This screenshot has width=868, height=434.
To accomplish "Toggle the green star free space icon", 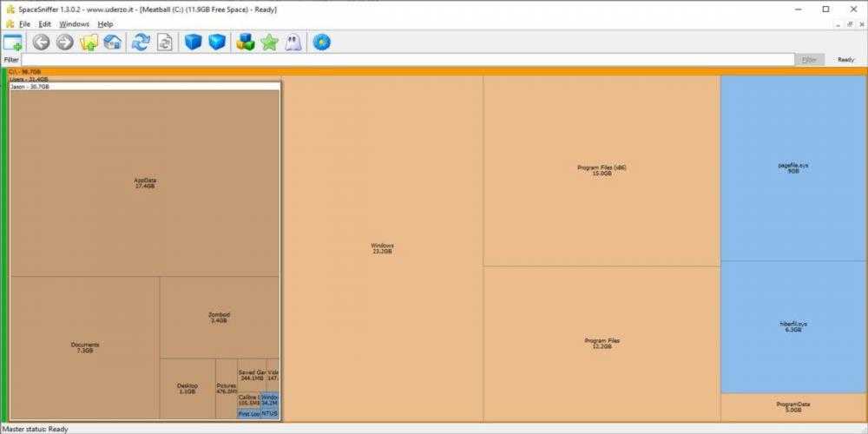I will [269, 42].
